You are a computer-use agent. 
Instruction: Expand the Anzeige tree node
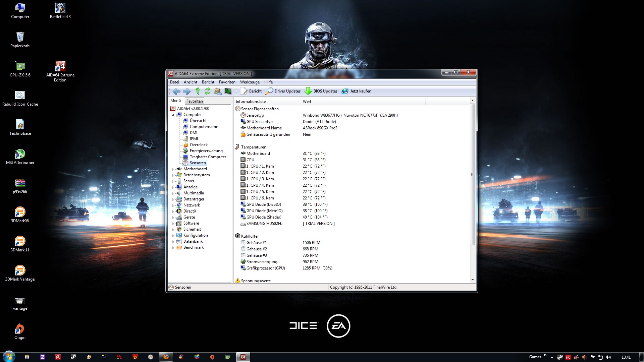coord(173,187)
